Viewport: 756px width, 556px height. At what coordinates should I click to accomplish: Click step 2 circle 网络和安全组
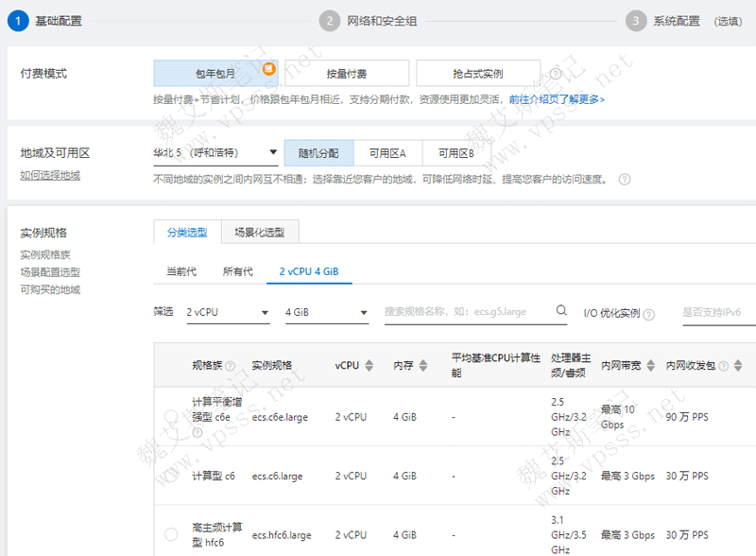point(330,21)
